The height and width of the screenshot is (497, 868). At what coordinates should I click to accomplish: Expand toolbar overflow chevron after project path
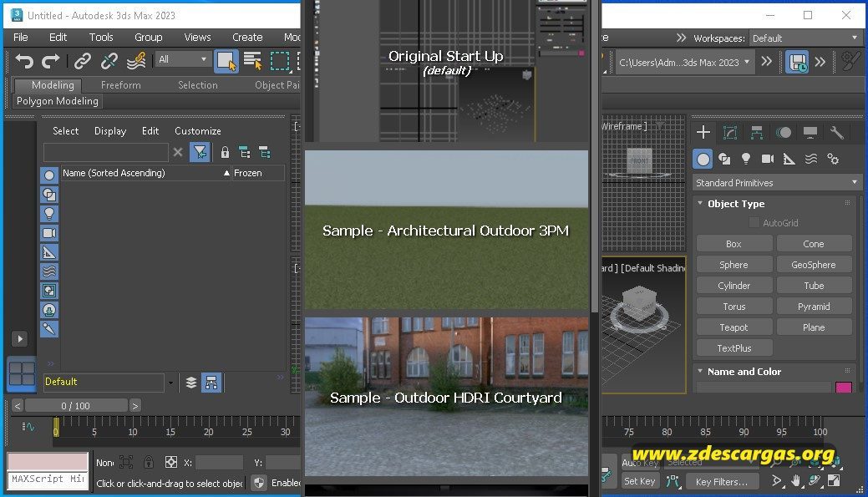click(x=766, y=62)
